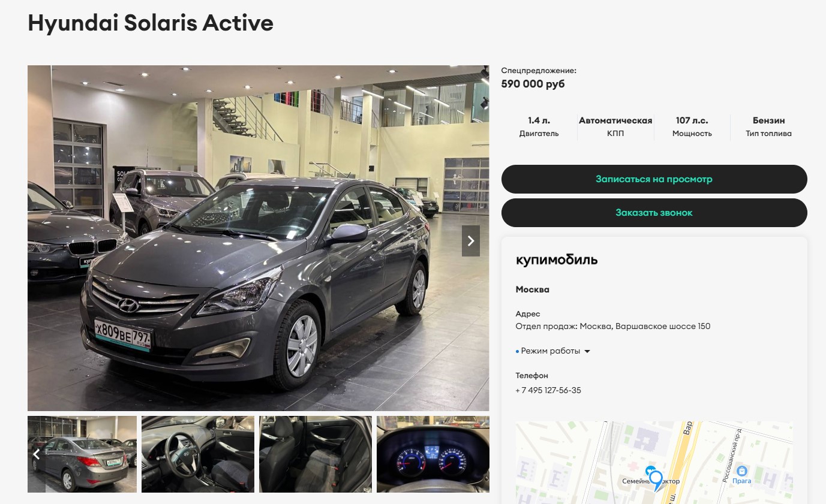The width and height of the screenshot is (826, 504).
Task: Select the Прага shopping marker on the map
Action: [742, 476]
